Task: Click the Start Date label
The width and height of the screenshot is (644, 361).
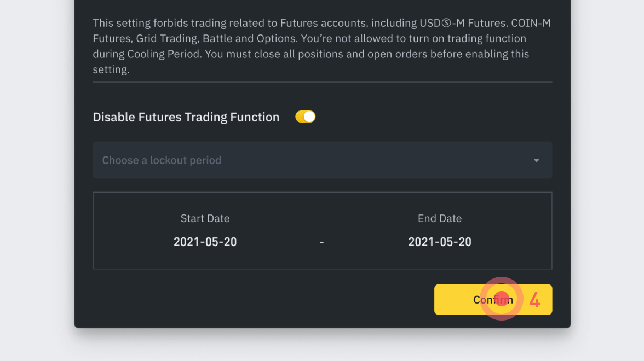Action: click(x=205, y=218)
